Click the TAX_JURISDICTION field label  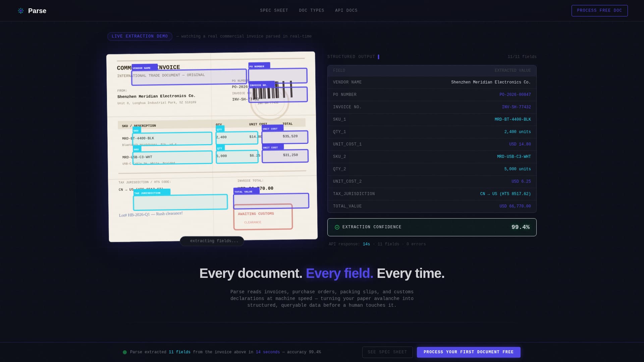354,194
